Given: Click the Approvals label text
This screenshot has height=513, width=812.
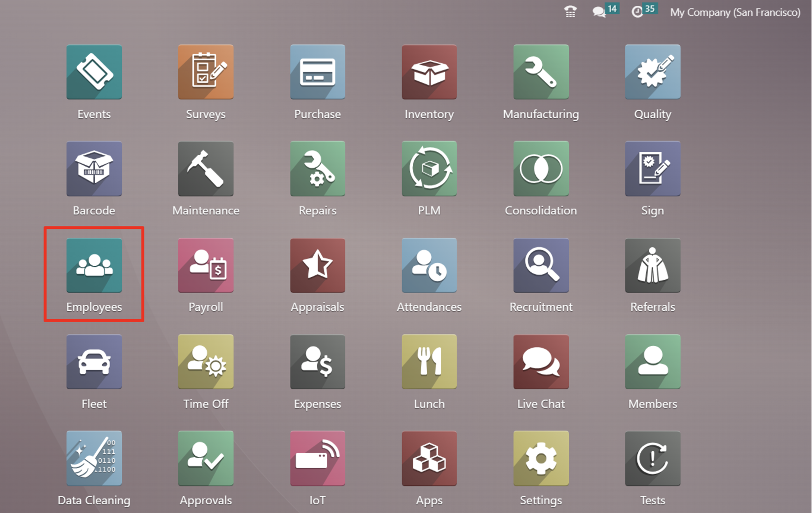Looking at the screenshot, I should (206, 500).
